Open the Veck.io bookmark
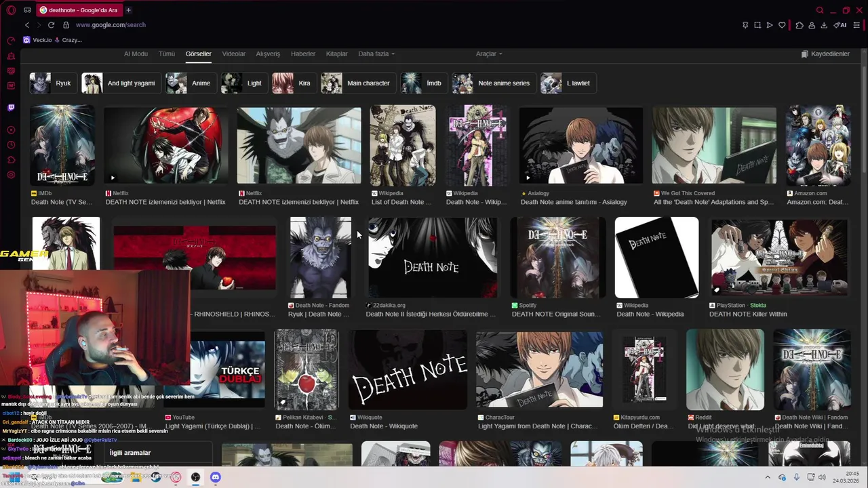Viewport: 868px width, 488px height. coord(37,40)
